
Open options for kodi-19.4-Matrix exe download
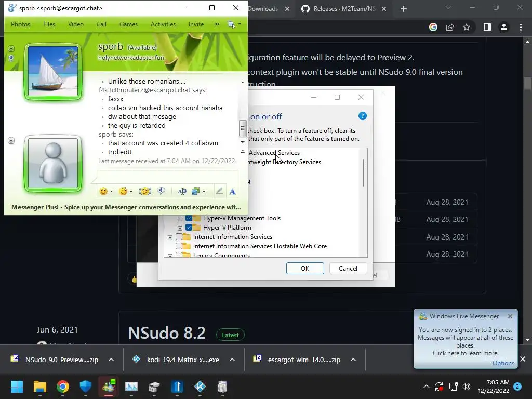(232, 360)
